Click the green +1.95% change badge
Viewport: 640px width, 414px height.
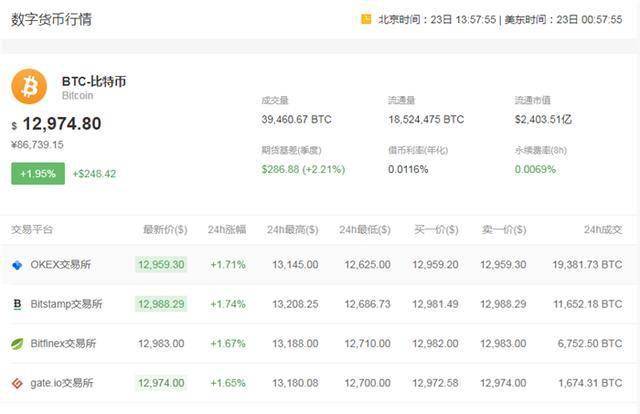point(38,174)
